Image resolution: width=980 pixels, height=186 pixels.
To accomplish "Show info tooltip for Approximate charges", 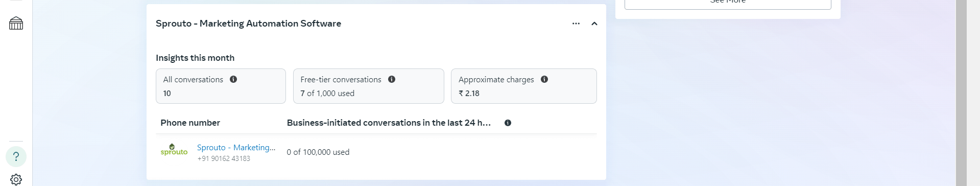I will pyautogui.click(x=544, y=79).
